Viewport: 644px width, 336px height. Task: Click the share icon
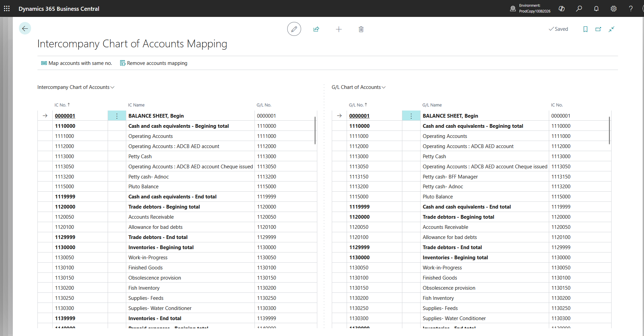tap(316, 29)
